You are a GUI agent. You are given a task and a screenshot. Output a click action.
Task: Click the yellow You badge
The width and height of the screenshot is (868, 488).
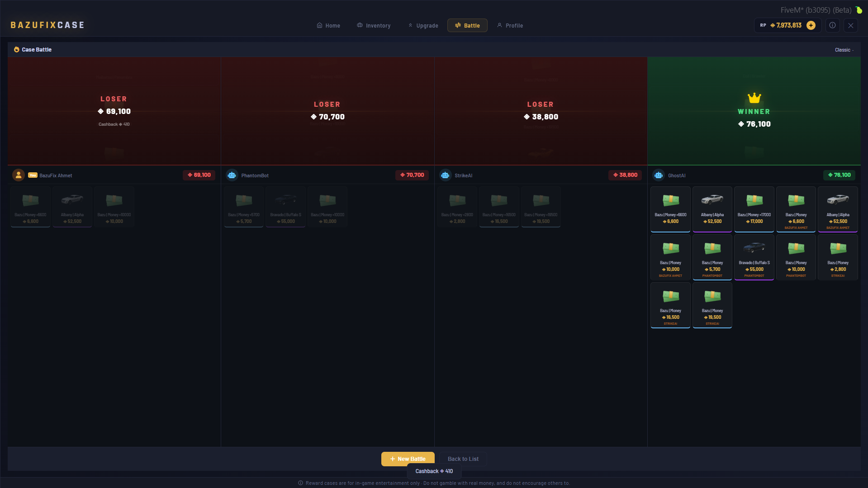(x=33, y=175)
